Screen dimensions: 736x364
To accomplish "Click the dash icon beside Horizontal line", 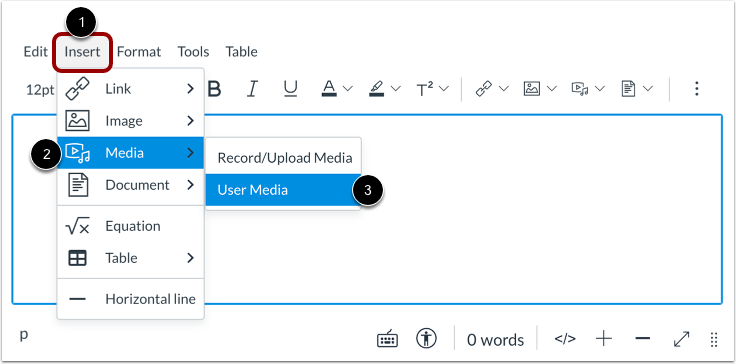I will point(77,299).
